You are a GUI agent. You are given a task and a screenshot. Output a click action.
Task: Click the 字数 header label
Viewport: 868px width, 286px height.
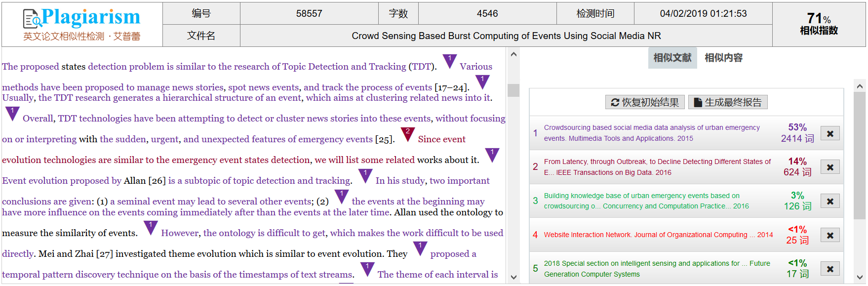point(398,13)
